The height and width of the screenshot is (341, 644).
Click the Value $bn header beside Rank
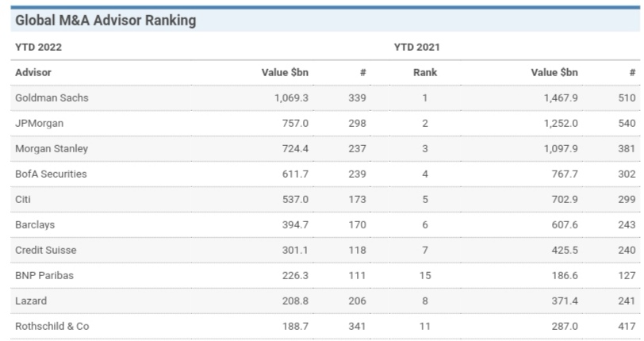[554, 73]
